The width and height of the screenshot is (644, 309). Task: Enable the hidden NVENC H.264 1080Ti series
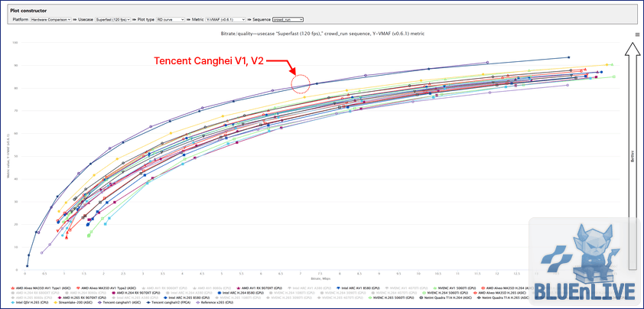[292, 293]
